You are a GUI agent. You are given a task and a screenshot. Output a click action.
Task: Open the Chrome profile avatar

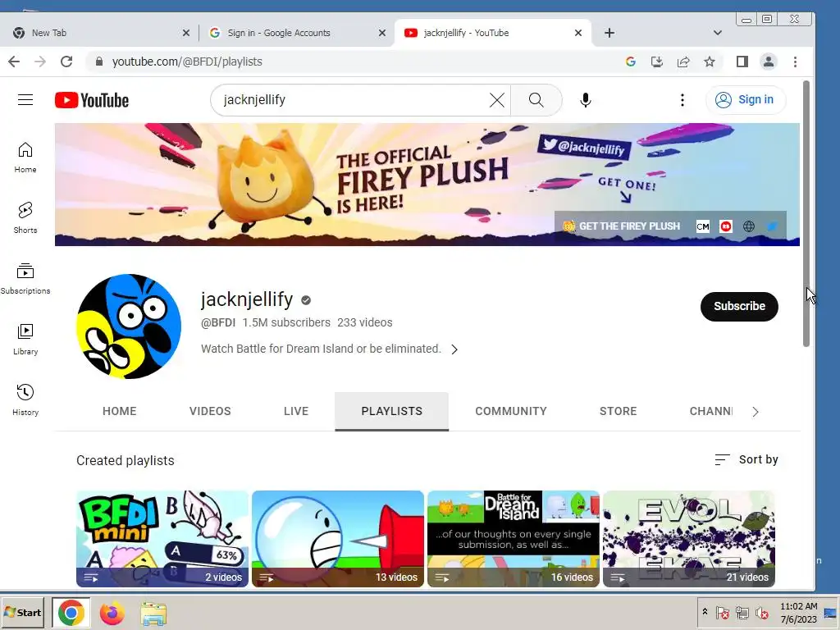[x=768, y=62]
